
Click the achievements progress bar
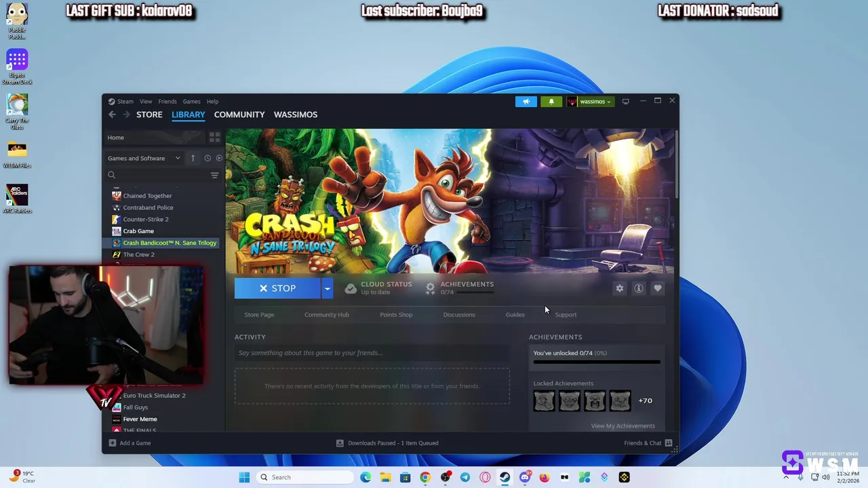click(x=597, y=363)
